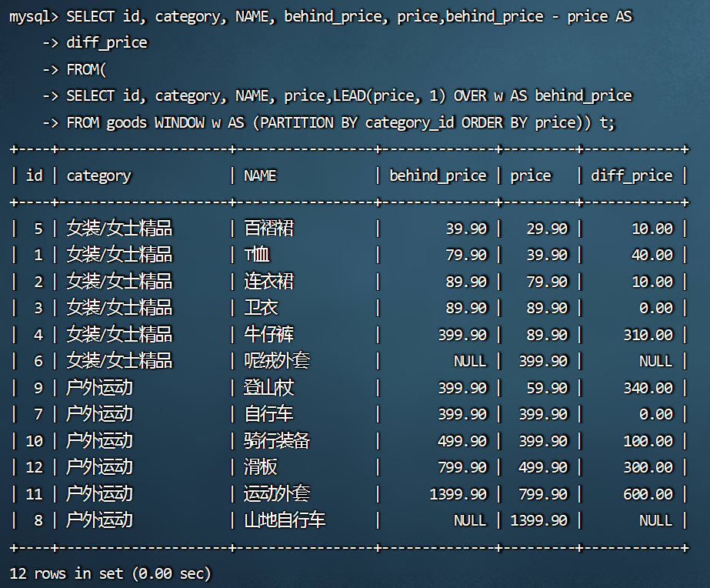Click the 29.90 price value
710x588 pixels.
point(547,229)
